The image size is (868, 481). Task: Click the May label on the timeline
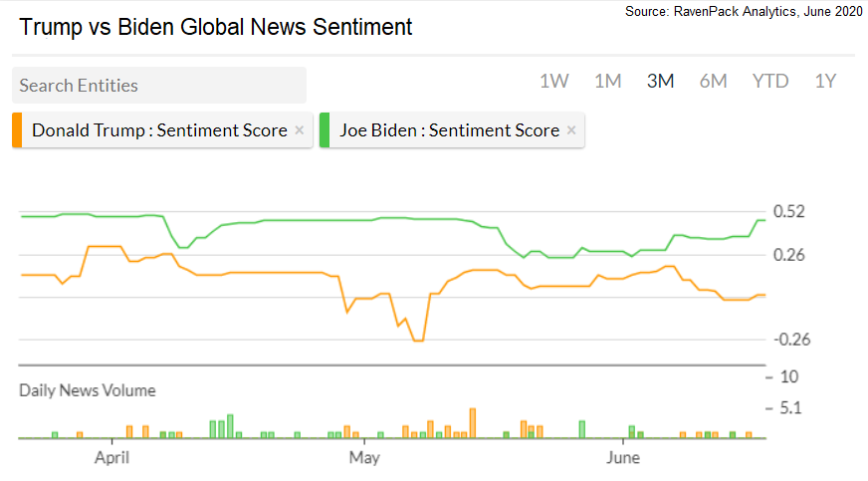pos(364,458)
